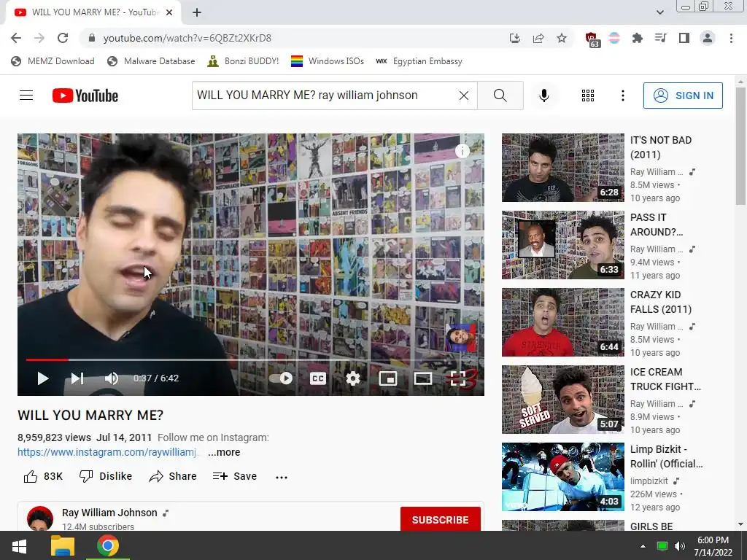Toggle Chrome side panel

[684, 38]
